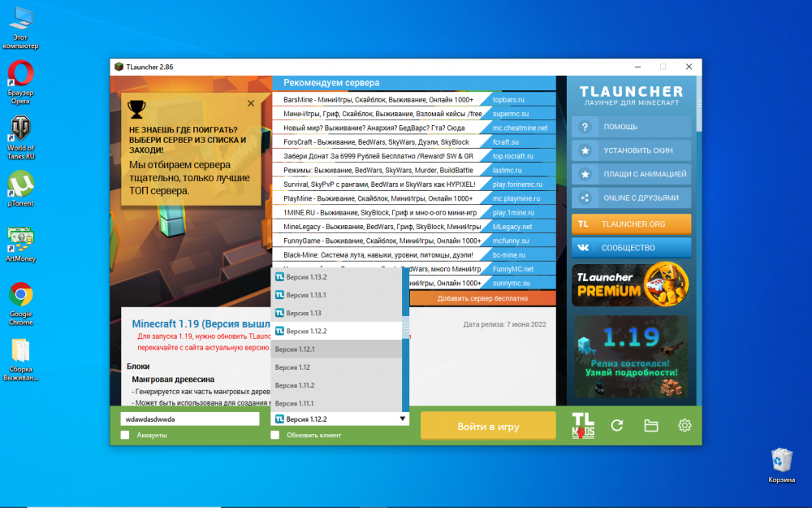Select Google Chrome desktop icon
Screen dimensions: 812x508
tap(21, 304)
